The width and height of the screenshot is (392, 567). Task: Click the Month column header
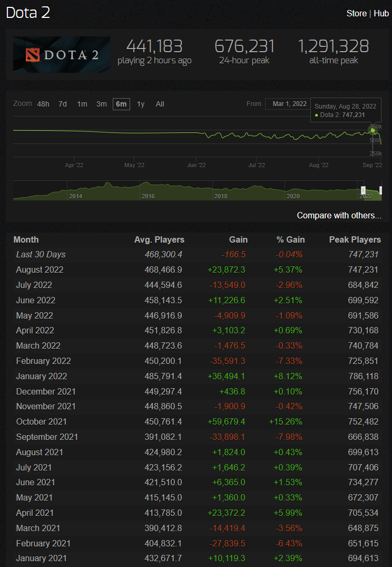click(26, 240)
